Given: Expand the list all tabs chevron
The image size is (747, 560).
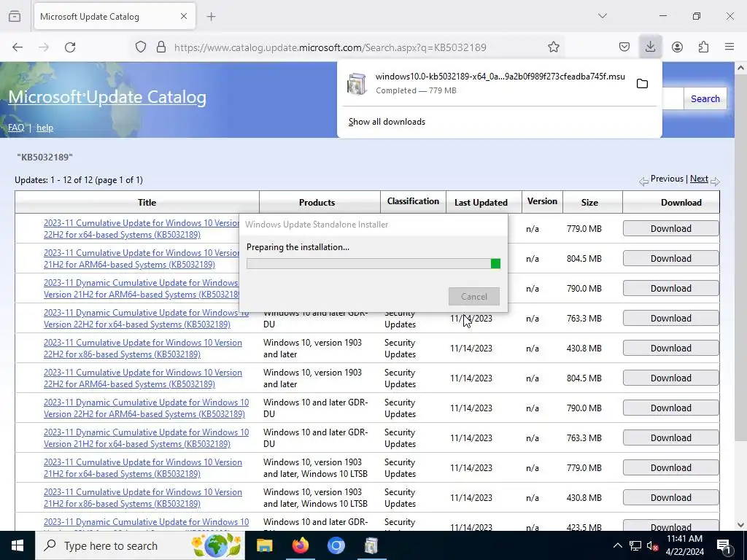Looking at the screenshot, I should pos(602,16).
